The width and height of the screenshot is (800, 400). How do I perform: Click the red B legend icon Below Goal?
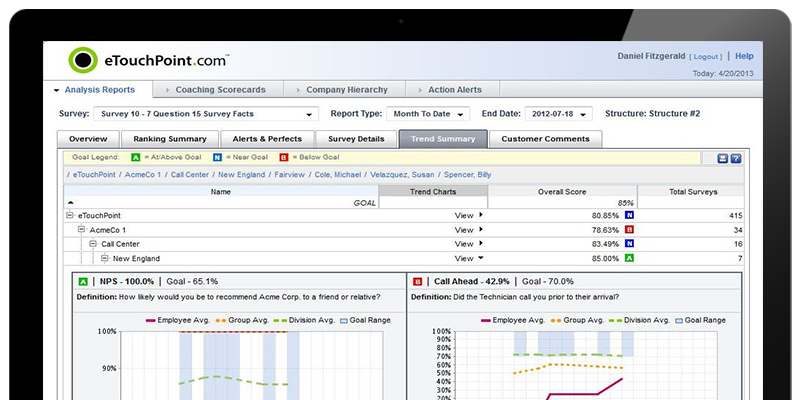(284, 158)
